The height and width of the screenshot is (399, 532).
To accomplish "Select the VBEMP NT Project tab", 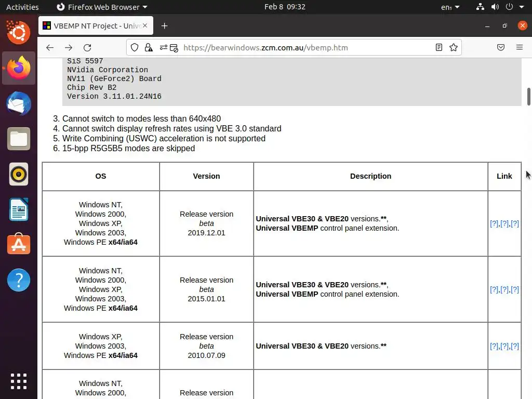I will (x=96, y=26).
